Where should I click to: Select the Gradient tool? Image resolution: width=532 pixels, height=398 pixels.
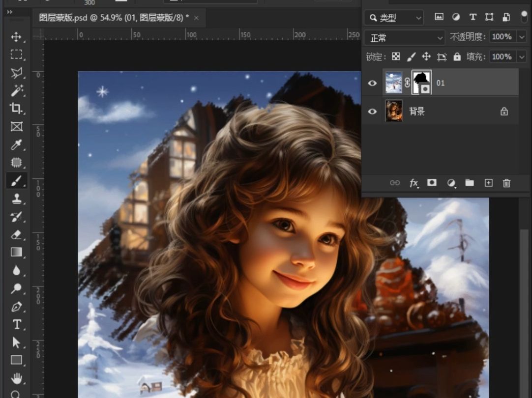[16, 253]
